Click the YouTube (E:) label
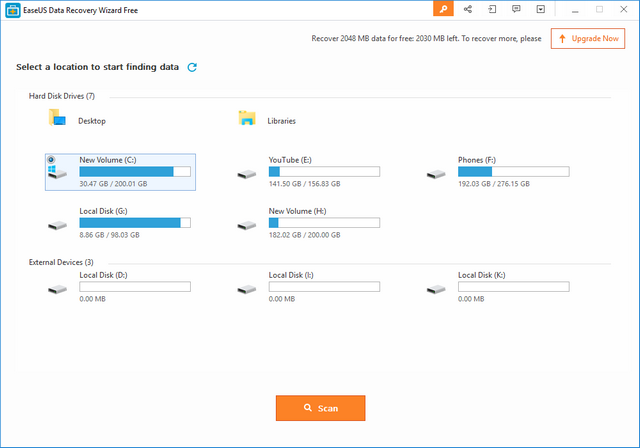 click(290, 160)
